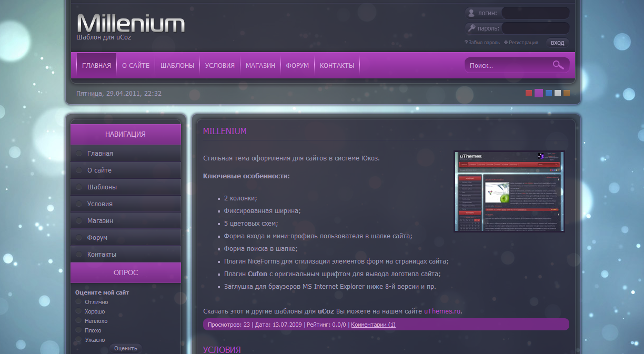Viewport: 644px width, 354px height.
Task: Click bullet icon next to Форум in sidebar
Action: (x=79, y=238)
